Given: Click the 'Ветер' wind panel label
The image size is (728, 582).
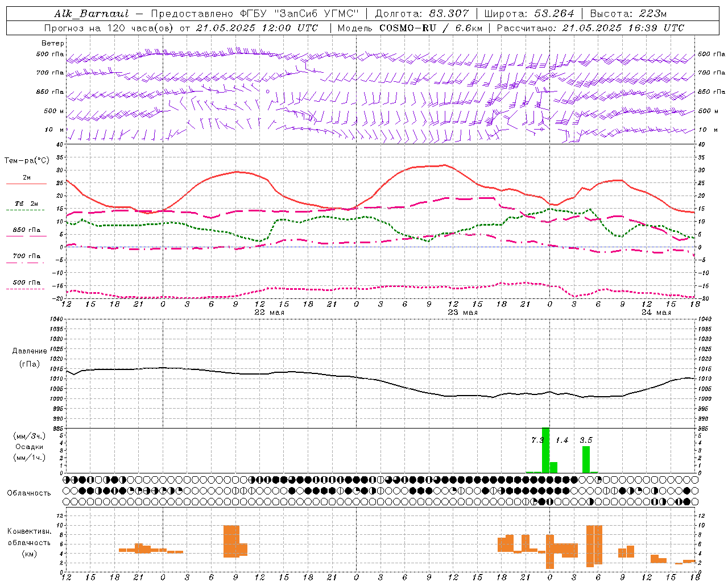Looking at the screenshot, I should tap(53, 43).
